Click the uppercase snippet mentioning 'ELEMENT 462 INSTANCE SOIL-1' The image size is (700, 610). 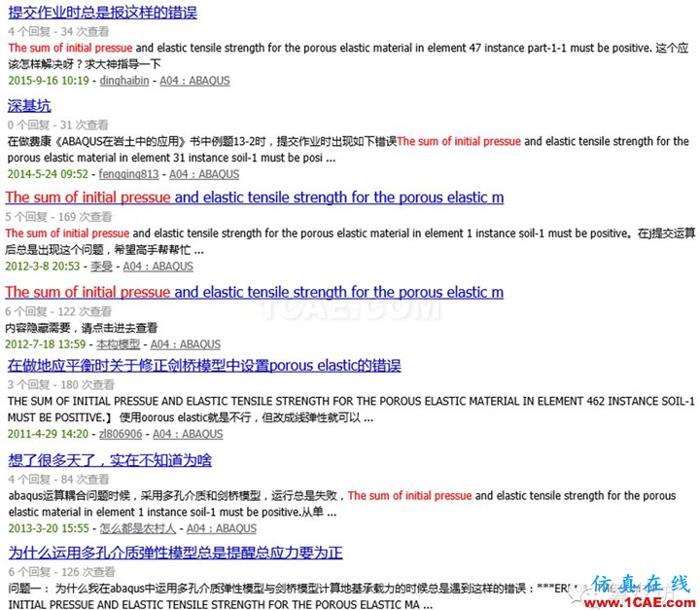[x=351, y=410]
